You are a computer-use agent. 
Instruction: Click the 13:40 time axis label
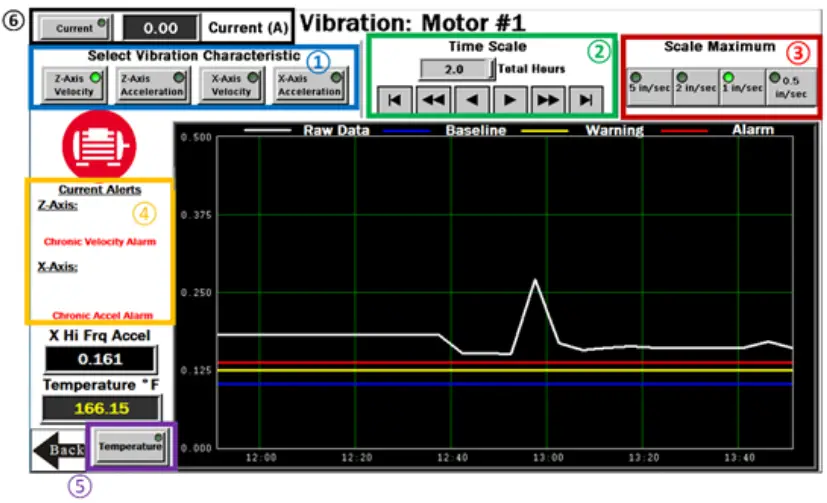[739, 458]
